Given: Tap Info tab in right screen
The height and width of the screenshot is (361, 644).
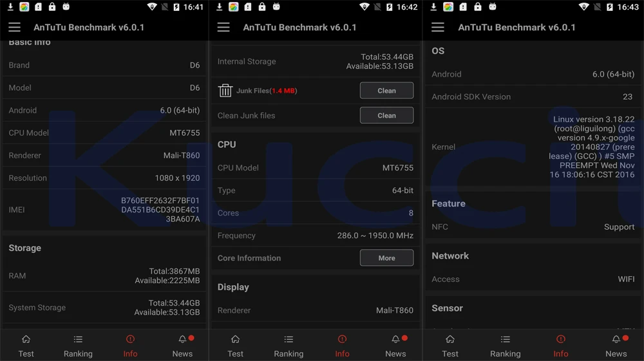Looking at the screenshot, I should (x=561, y=346).
